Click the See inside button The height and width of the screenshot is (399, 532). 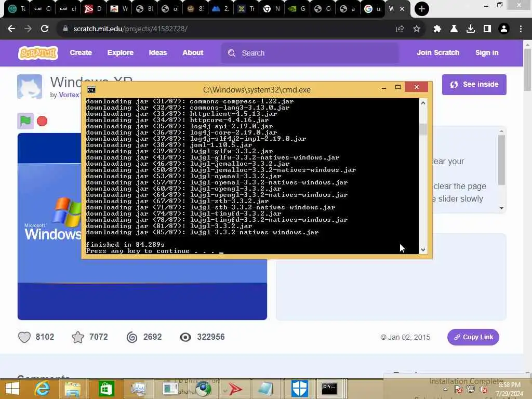pyautogui.click(x=474, y=85)
